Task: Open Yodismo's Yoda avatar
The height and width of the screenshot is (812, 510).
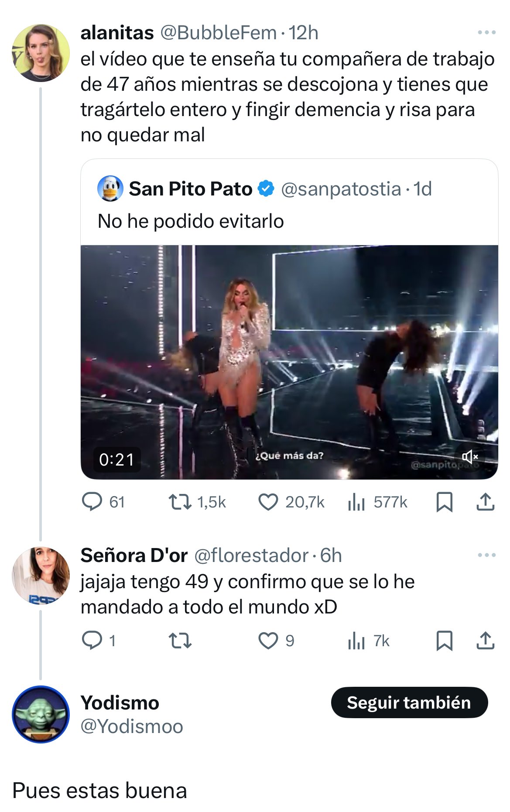Action: point(41,714)
